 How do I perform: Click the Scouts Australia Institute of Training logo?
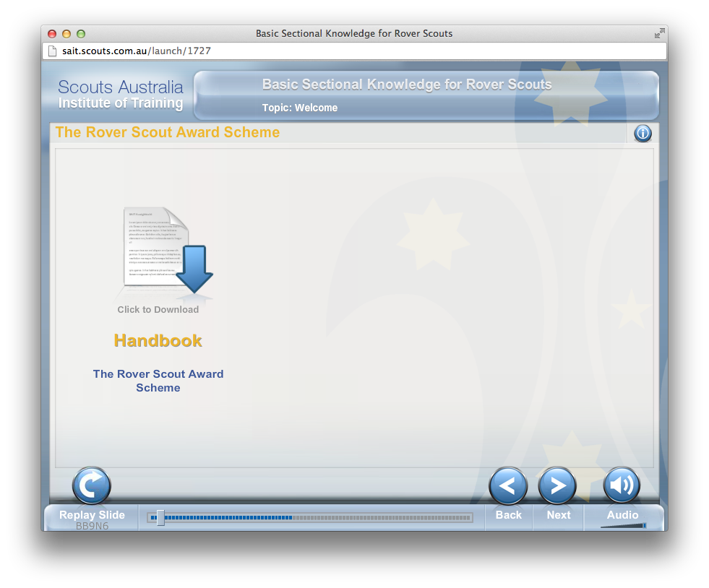tap(120, 94)
